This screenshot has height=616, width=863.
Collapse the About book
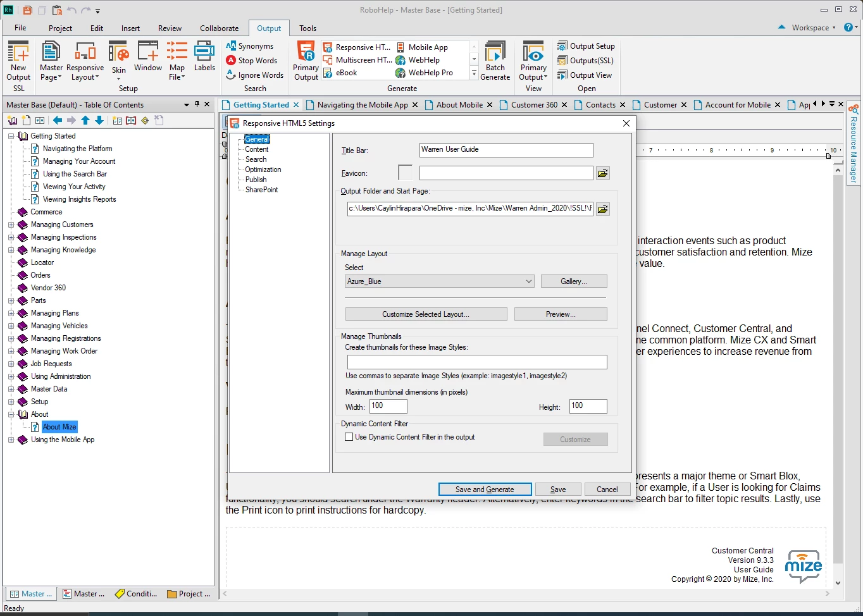[11, 414]
